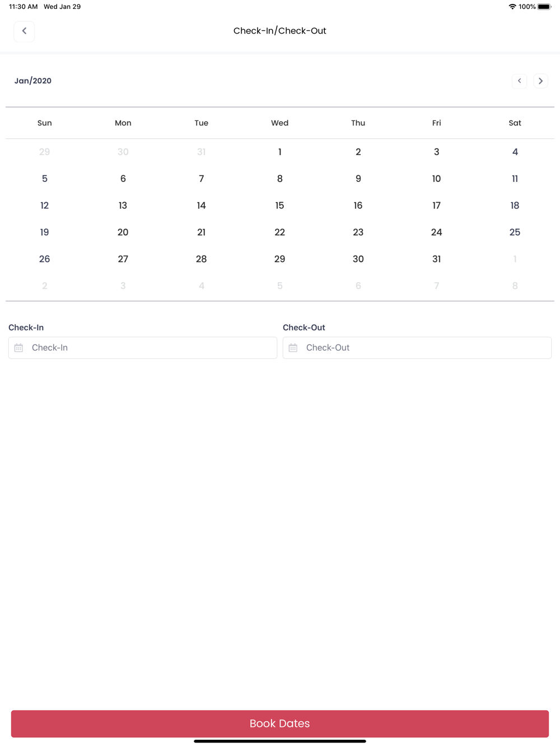Focus the Check-In date field

point(151,348)
